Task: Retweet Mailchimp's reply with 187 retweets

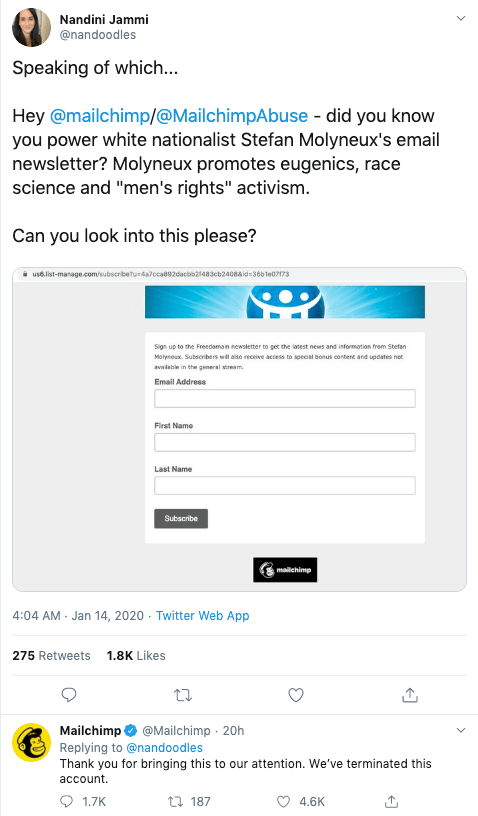Action: tap(175, 801)
